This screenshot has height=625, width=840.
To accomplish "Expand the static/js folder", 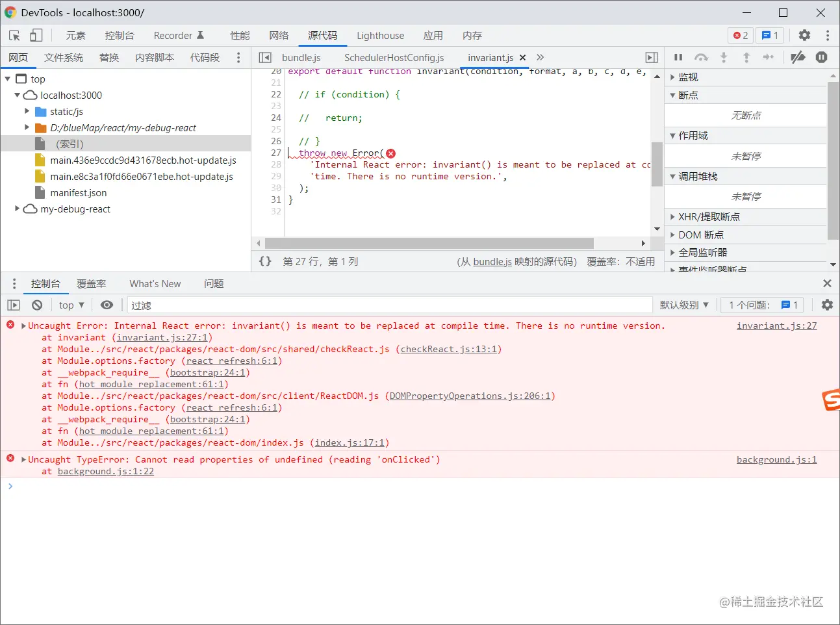I will pos(27,111).
